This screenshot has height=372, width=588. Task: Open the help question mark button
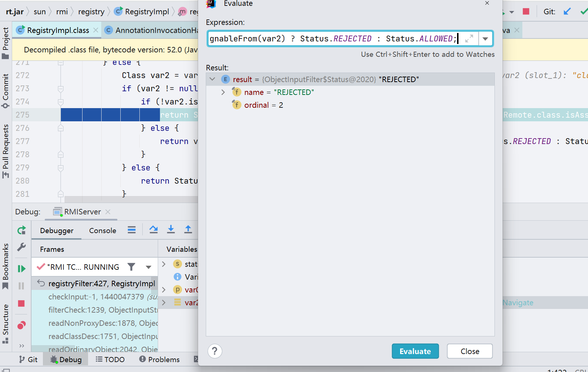[215, 351]
